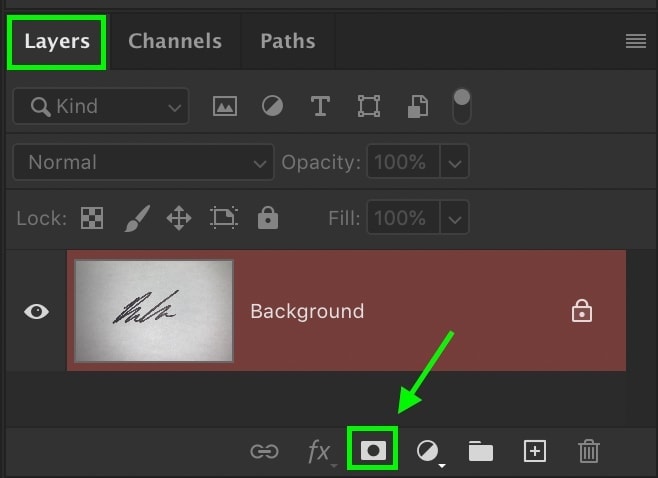The image size is (658, 478).
Task: Filter for pixel layers icon
Action: tap(225, 106)
